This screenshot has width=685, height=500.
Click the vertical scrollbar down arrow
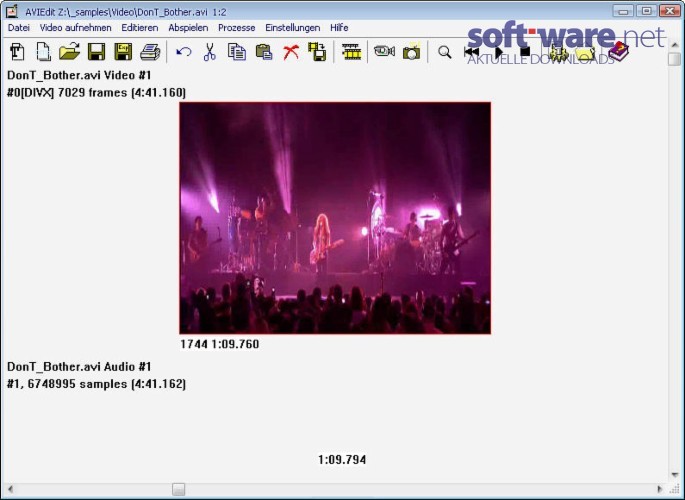tap(675, 475)
